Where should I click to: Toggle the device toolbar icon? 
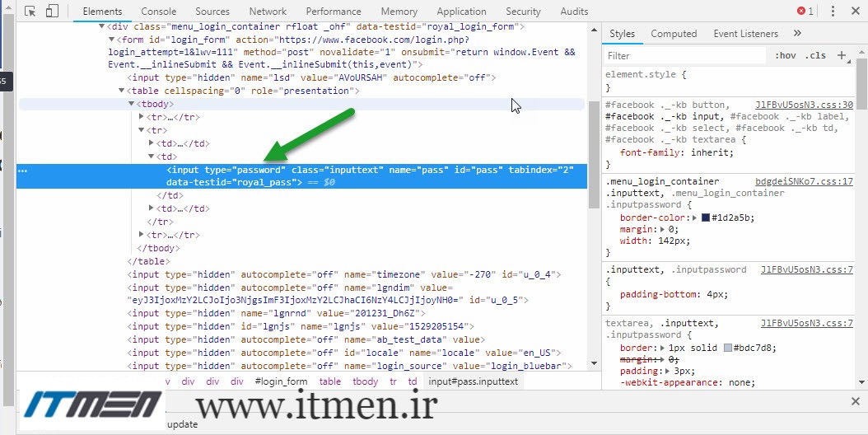tap(52, 11)
